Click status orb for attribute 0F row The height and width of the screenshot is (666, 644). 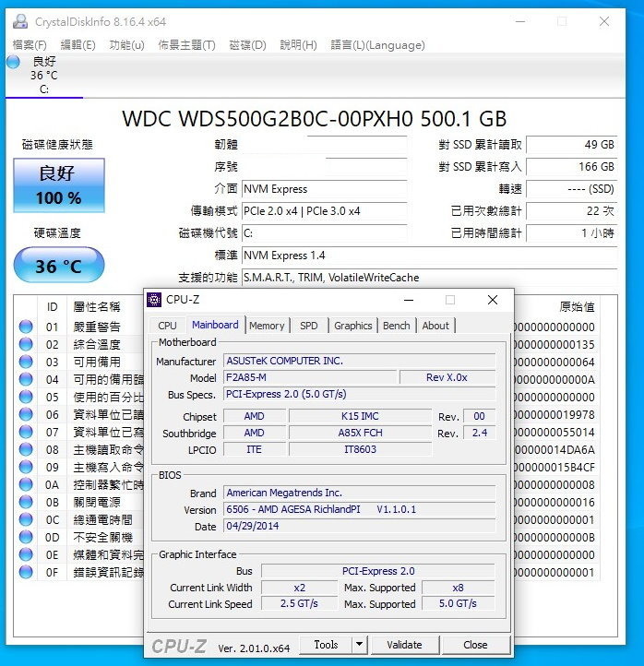pyautogui.click(x=26, y=572)
